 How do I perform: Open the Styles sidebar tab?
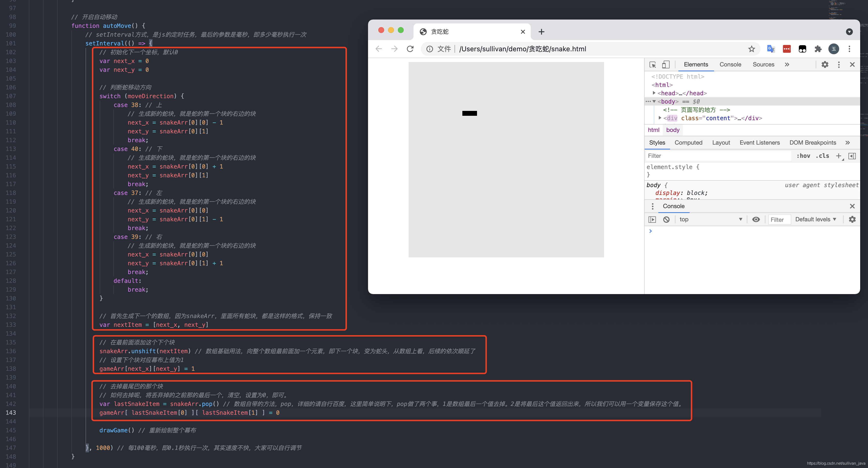657,142
